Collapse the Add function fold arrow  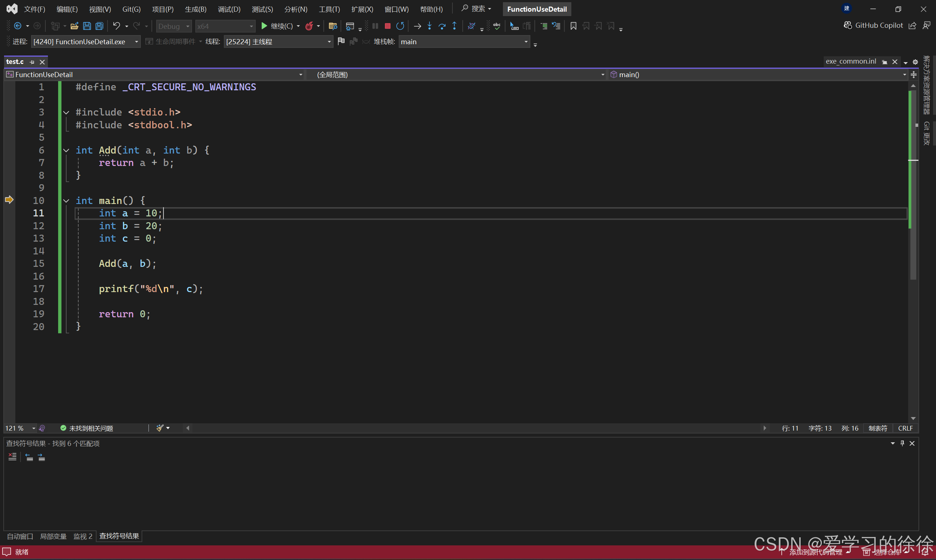tap(66, 150)
